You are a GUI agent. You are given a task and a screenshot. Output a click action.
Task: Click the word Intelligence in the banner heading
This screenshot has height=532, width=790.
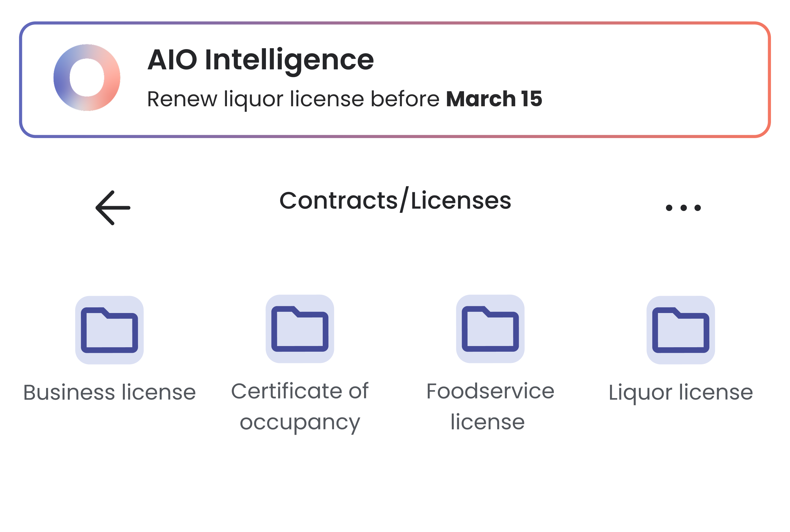pos(289,60)
